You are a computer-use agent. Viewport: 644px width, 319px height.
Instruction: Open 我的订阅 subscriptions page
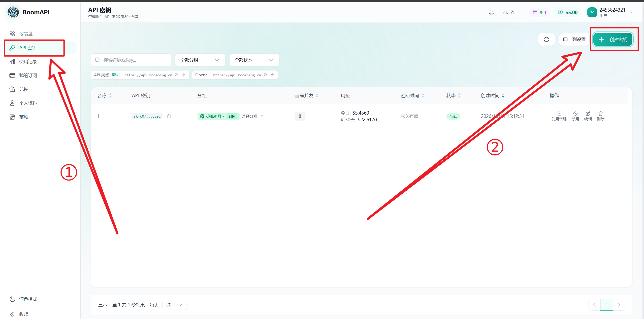(x=40, y=76)
